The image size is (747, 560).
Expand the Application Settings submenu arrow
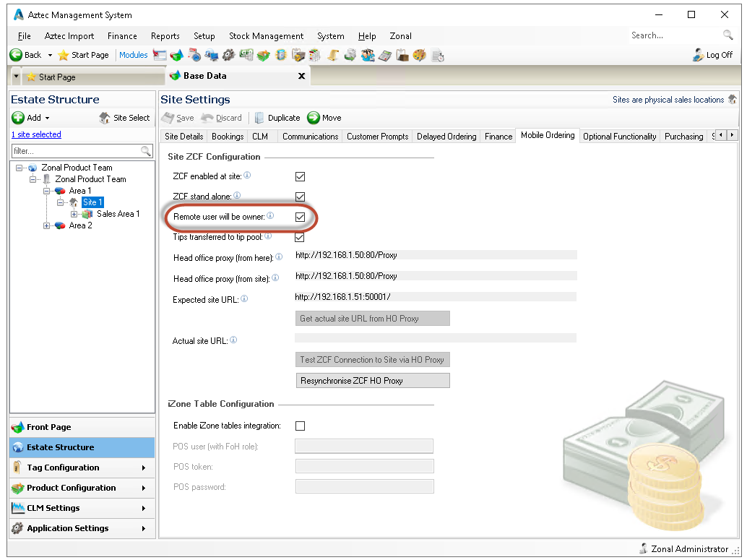coord(143,528)
